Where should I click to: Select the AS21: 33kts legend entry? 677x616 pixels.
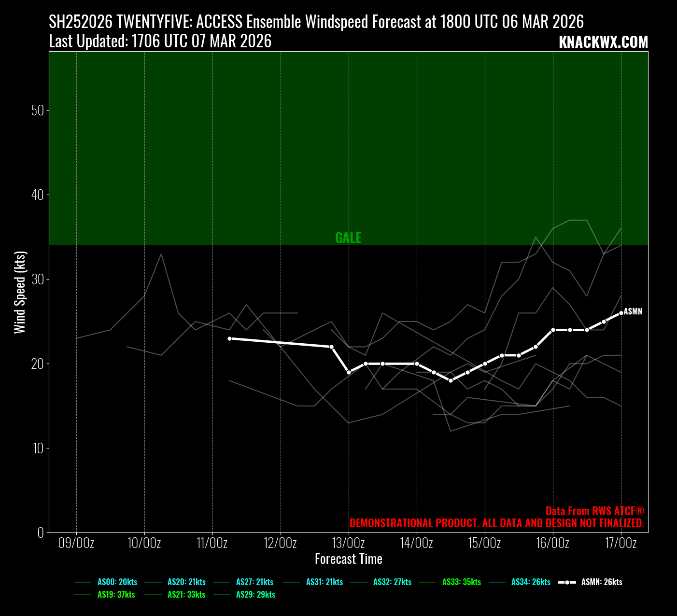pos(186,595)
